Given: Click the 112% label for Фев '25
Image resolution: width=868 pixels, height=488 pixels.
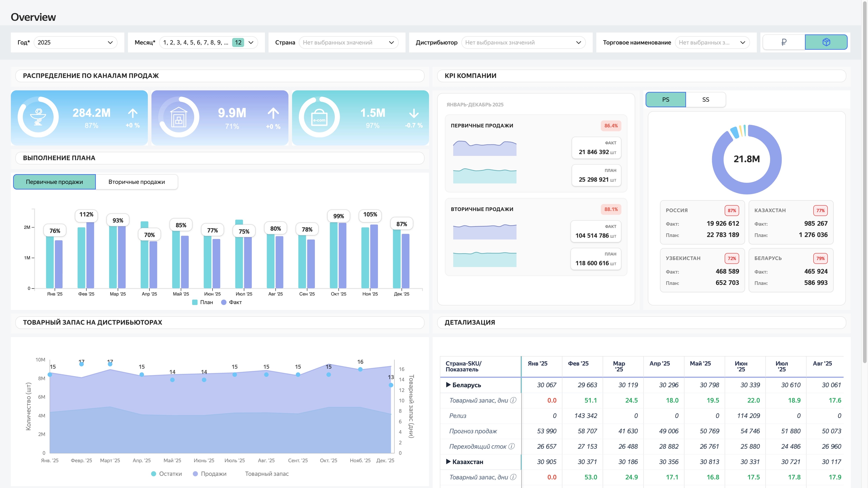Looking at the screenshot, I should click(x=86, y=215).
